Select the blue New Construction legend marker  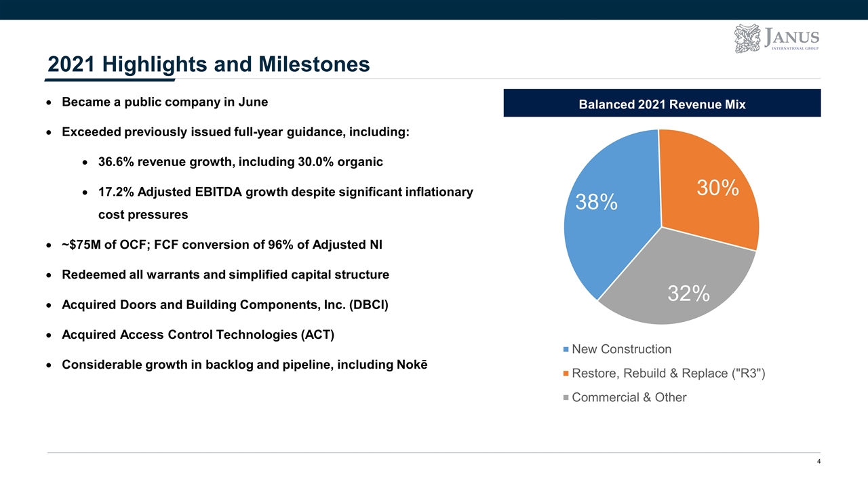566,350
